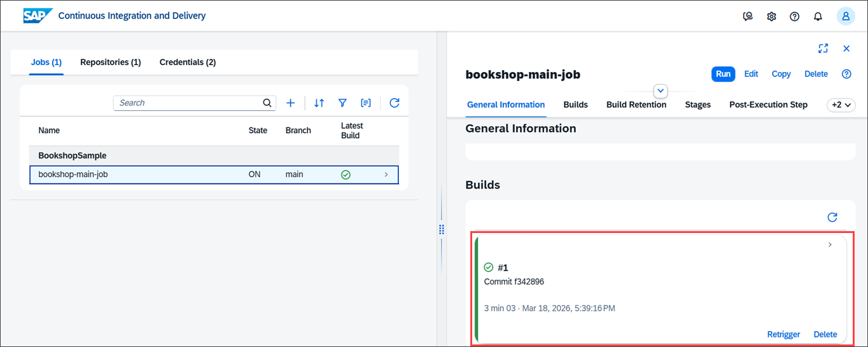Click the Name column header

point(49,131)
